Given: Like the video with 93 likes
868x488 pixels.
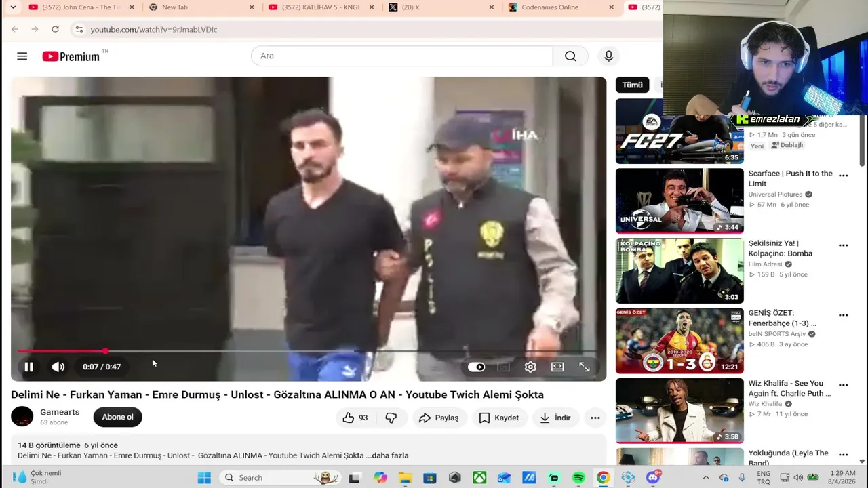Looking at the screenshot, I should pyautogui.click(x=355, y=418).
